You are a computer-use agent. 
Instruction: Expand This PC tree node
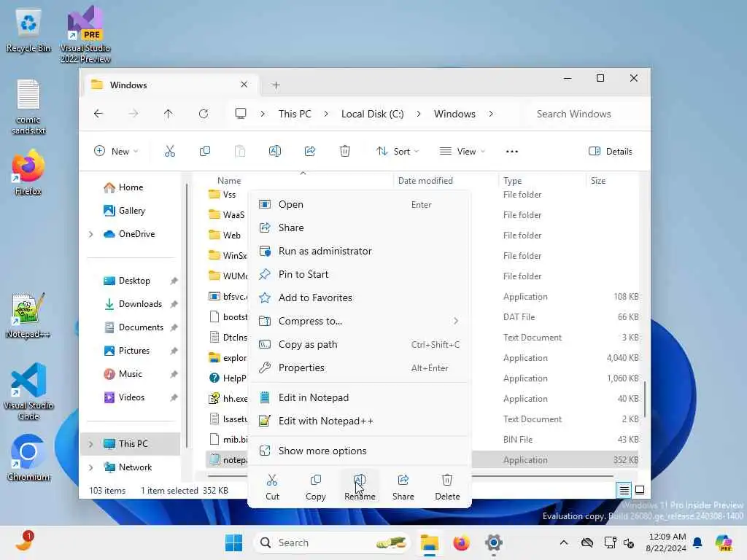click(91, 444)
